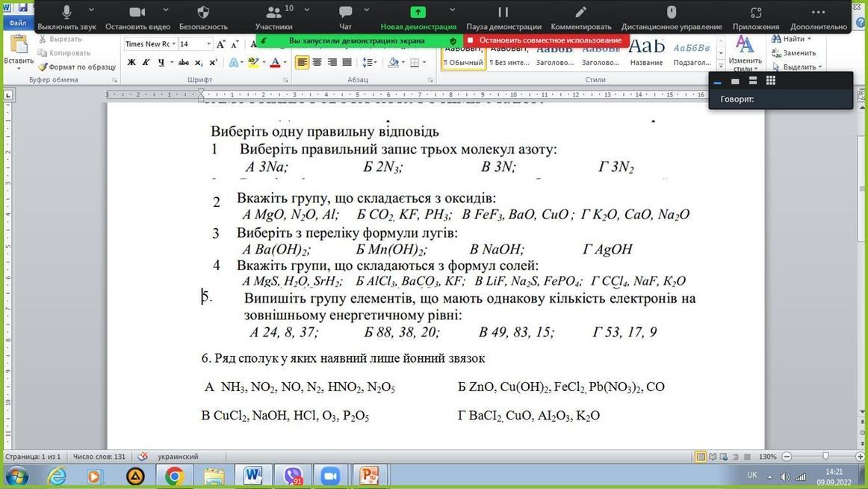
Task: Click word count Число слов: 131
Action: 99,457
